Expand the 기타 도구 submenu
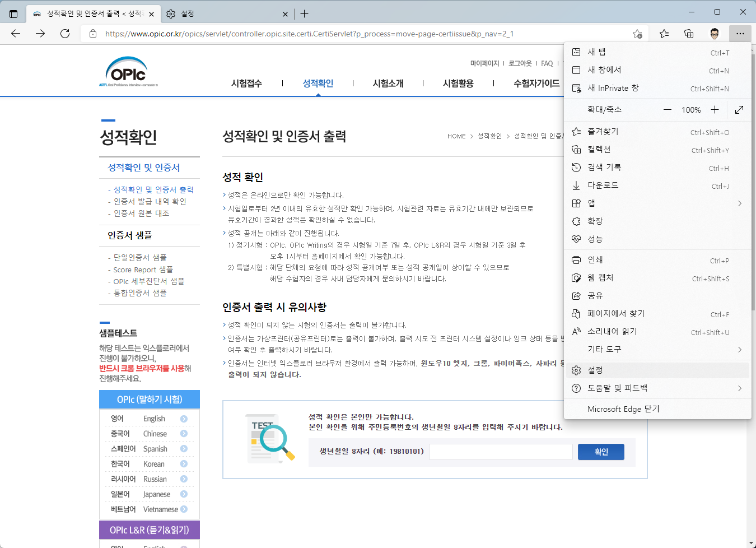Screen dimensions: 756x548 (x=657, y=349)
